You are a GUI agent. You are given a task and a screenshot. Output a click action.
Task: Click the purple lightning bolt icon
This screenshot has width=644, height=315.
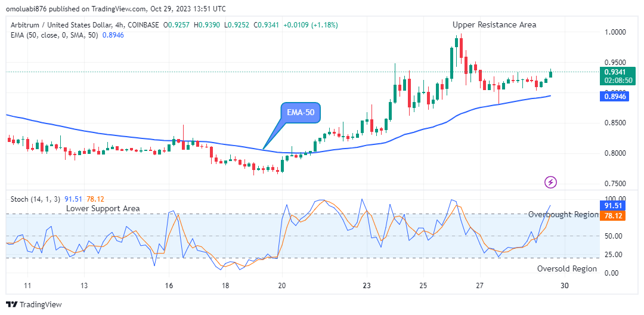[551, 181]
